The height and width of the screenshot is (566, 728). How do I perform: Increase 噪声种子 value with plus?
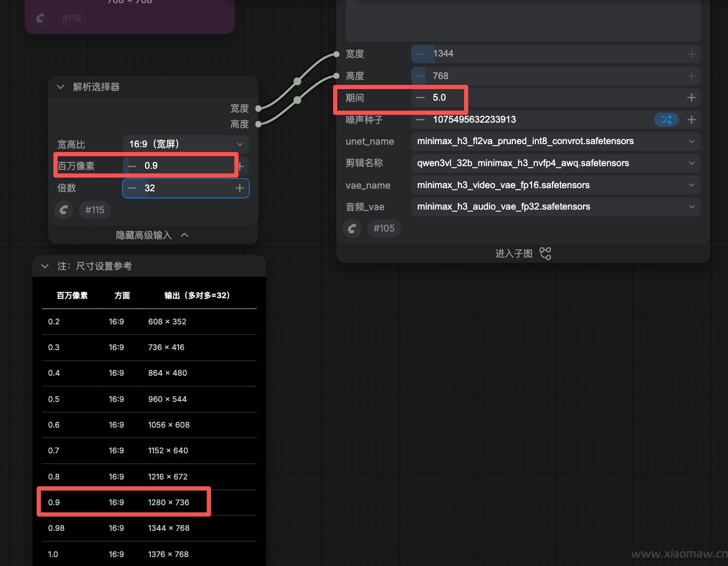click(691, 119)
